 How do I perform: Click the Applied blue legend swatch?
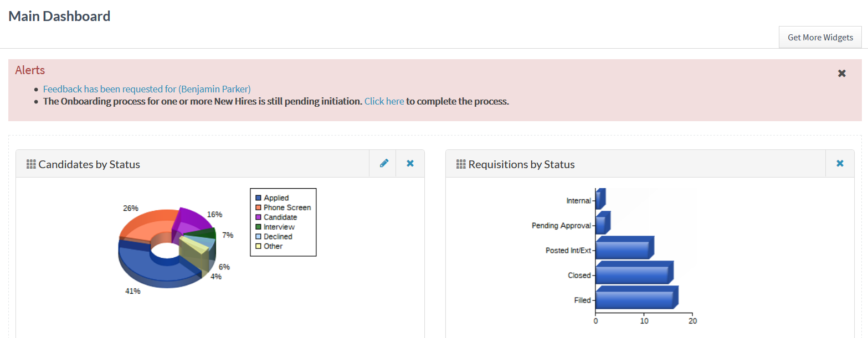tap(258, 198)
